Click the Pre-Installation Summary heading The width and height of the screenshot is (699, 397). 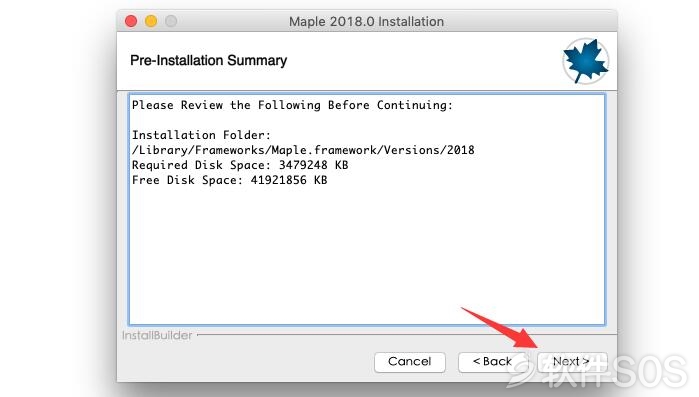point(209,60)
